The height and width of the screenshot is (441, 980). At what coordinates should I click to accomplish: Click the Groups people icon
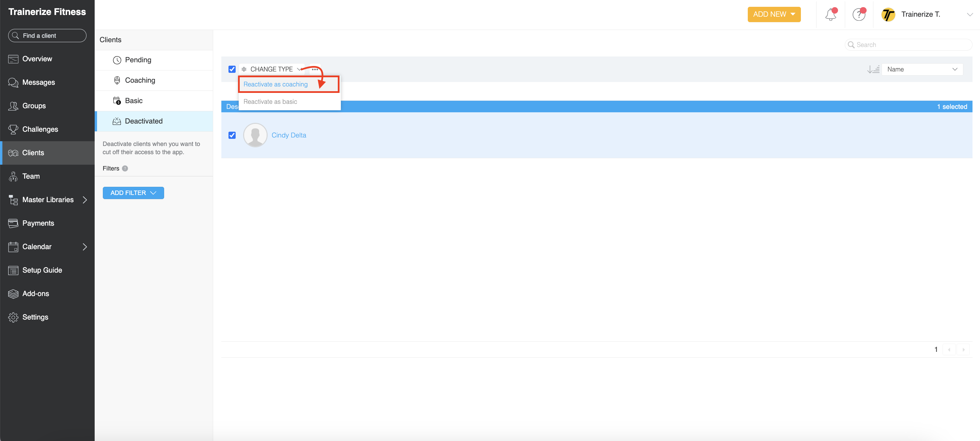pyautogui.click(x=13, y=106)
